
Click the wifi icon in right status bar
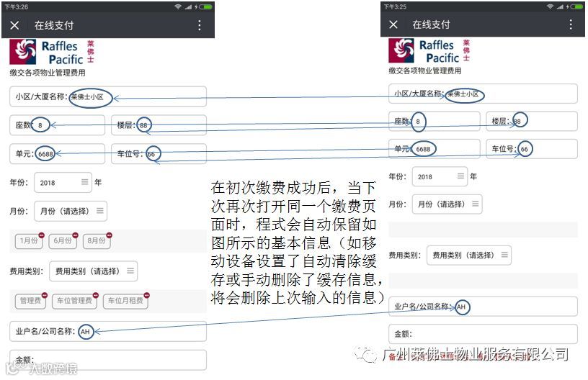click(x=550, y=6)
